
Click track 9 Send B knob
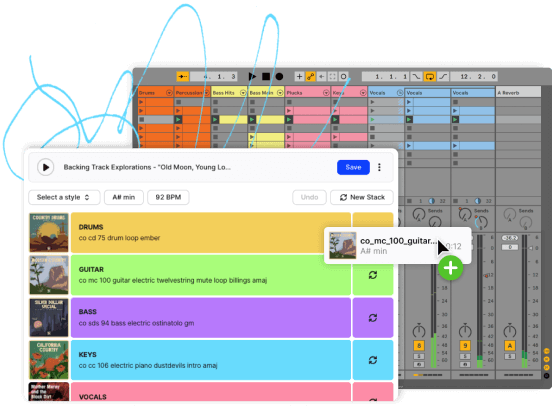(x=481, y=222)
